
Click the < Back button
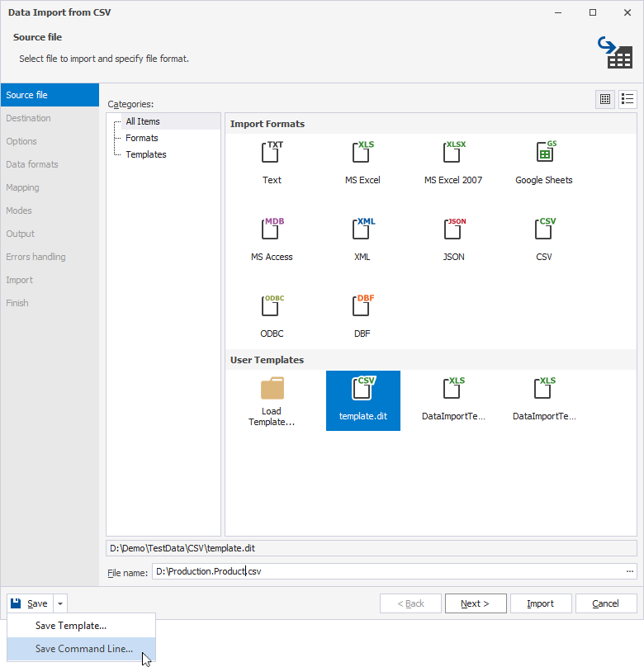point(410,603)
